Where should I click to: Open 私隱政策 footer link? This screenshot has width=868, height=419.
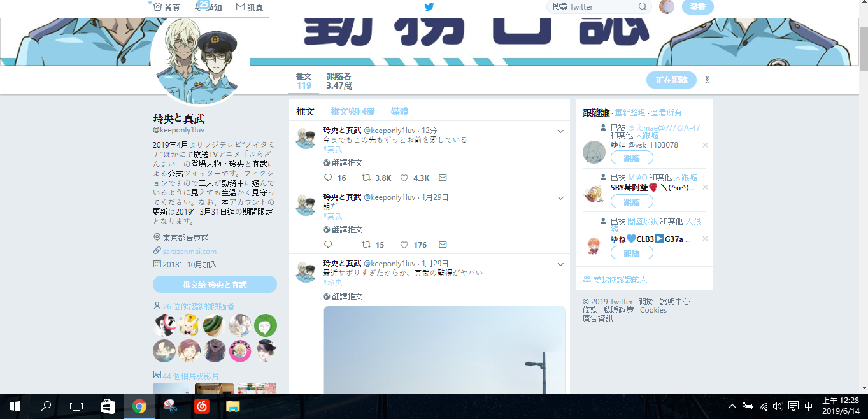(x=618, y=310)
